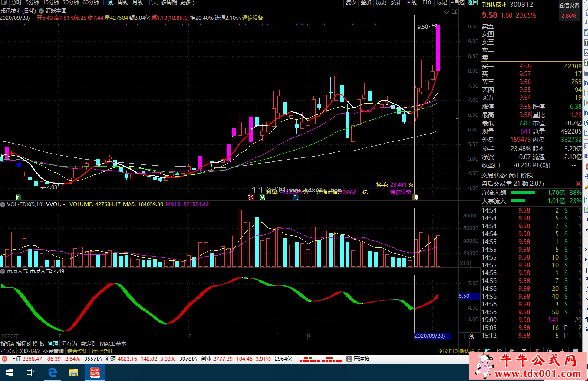Open Microsoft Edge from taskbar
Screen dimensions: 588x381
pos(52,372)
